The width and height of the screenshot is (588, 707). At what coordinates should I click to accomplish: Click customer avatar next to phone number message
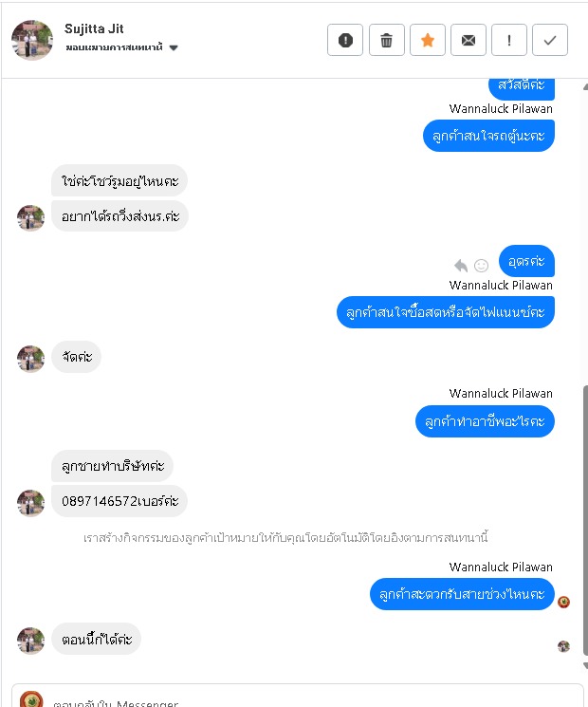30,503
